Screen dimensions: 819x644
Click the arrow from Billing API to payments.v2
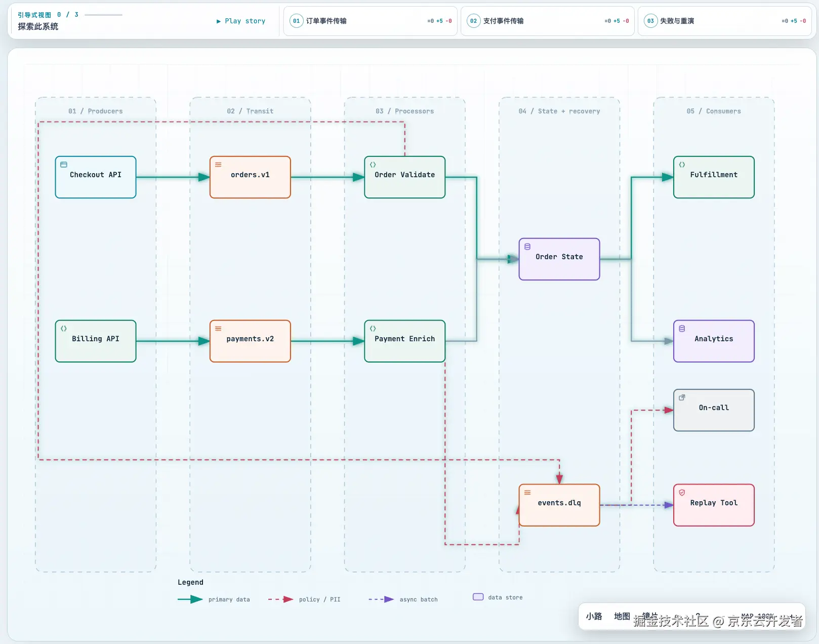(173, 341)
